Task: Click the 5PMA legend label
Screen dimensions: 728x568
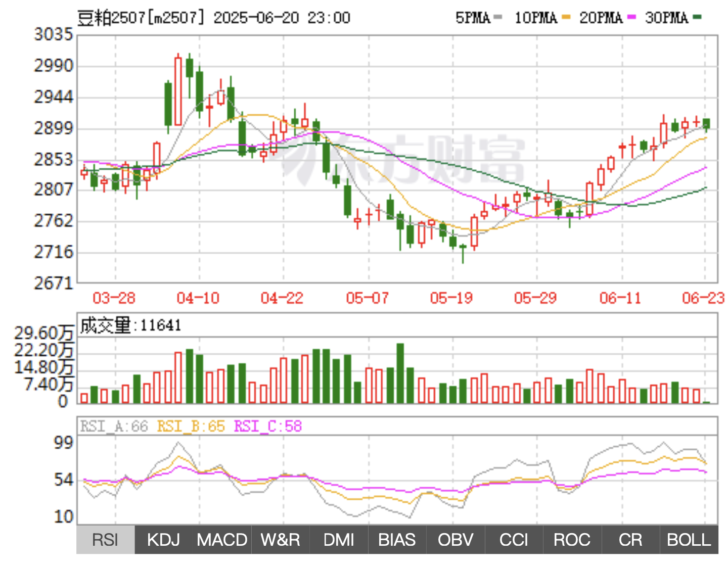Action: click(473, 18)
